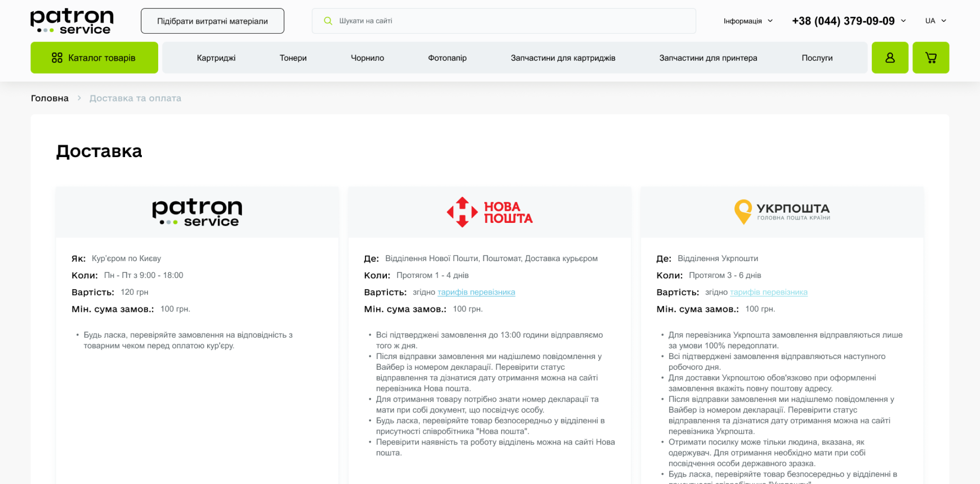Select the Тонери menu item

[293, 58]
